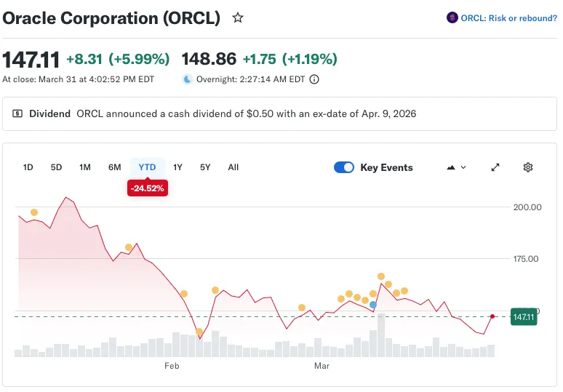This screenshot has height=392, width=563.
Task: Switch to the 5D range
Action: coord(56,167)
